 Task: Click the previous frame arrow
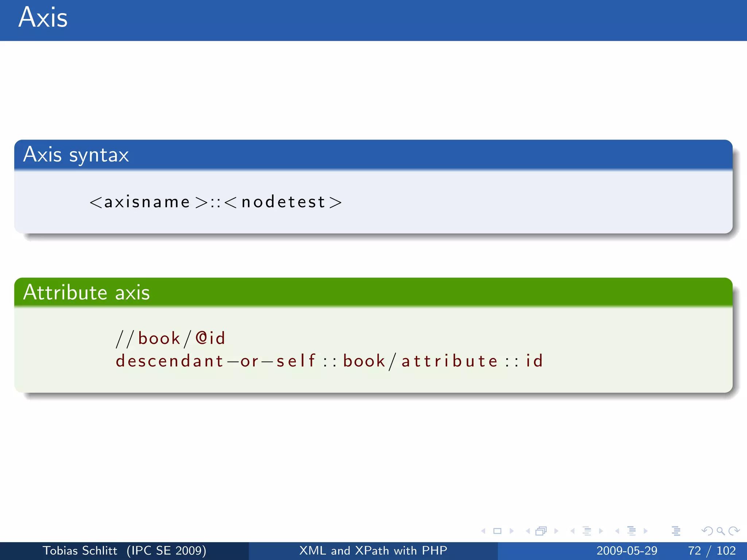point(528,531)
